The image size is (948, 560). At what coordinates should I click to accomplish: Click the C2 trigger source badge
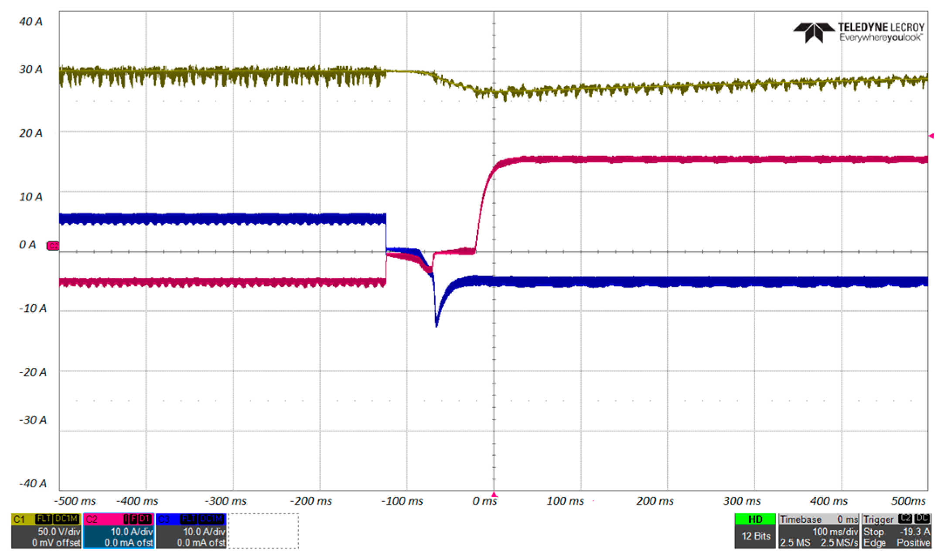coord(906,519)
